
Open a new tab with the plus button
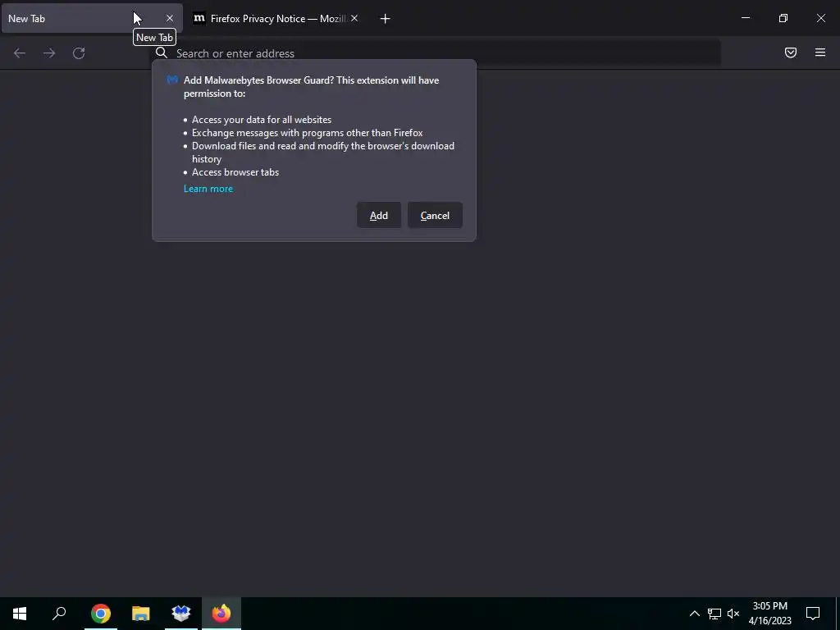(385, 19)
